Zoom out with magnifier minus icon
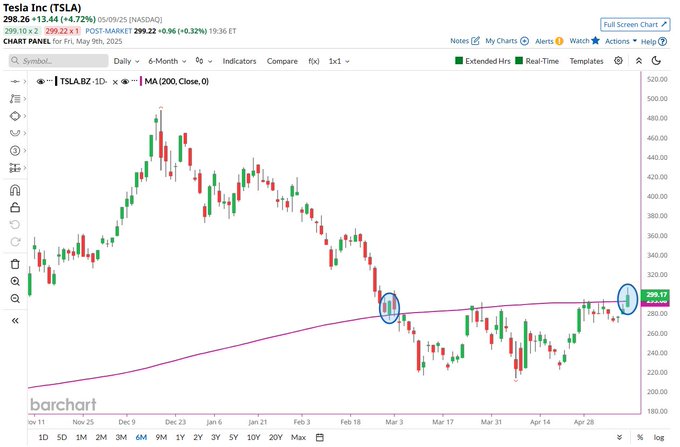The height and width of the screenshot is (447, 680). coord(15,299)
